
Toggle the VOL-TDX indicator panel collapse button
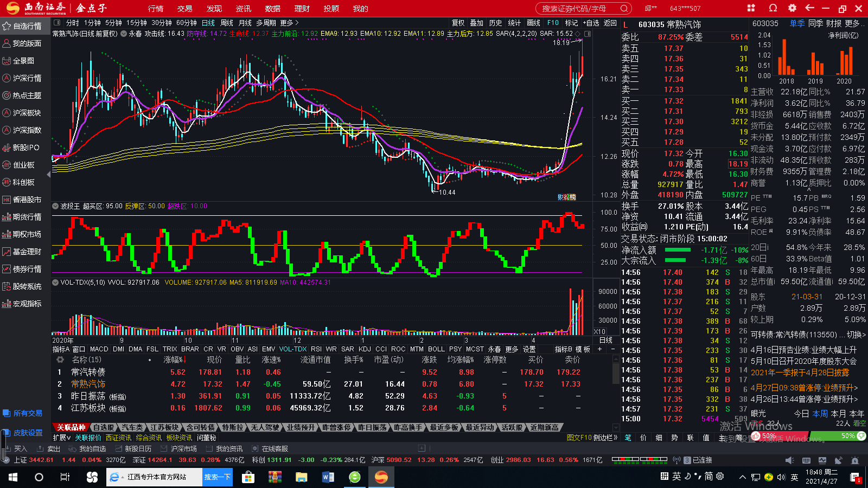tap(55, 282)
